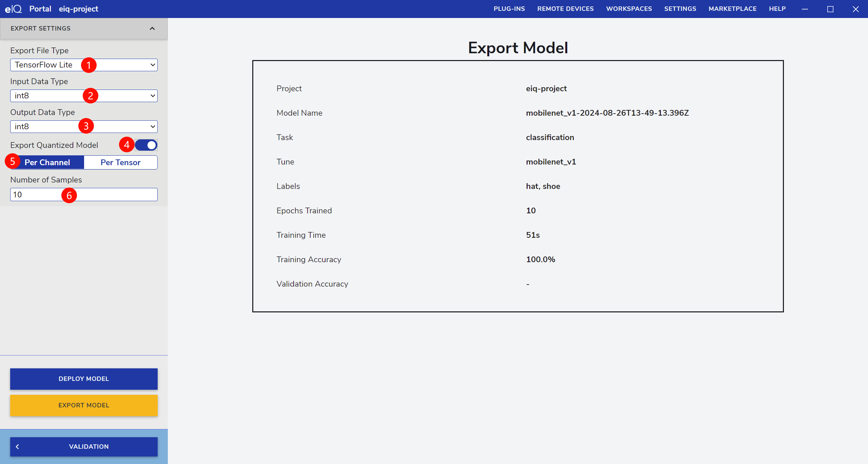Select Per Channel quantization

[x=47, y=162]
